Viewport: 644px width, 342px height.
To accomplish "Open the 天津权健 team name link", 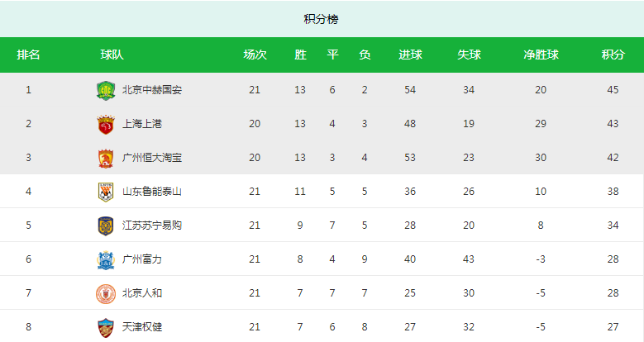I will pyautogui.click(x=142, y=327).
